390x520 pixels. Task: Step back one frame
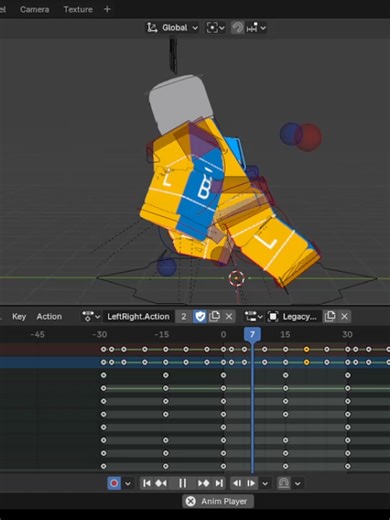pyautogui.click(x=237, y=483)
